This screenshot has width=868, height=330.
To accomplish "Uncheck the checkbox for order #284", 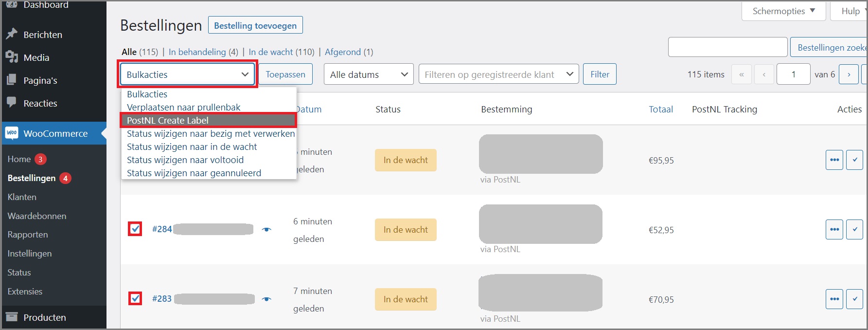I will coord(135,229).
